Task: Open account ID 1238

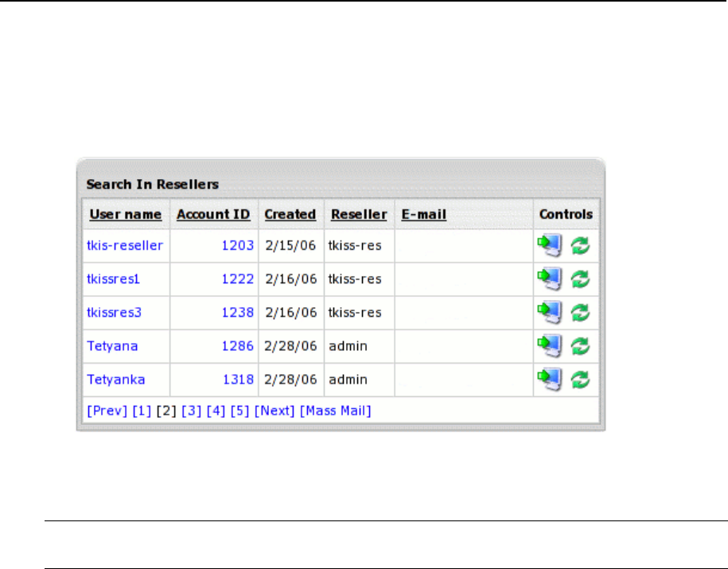Action: tap(238, 312)
